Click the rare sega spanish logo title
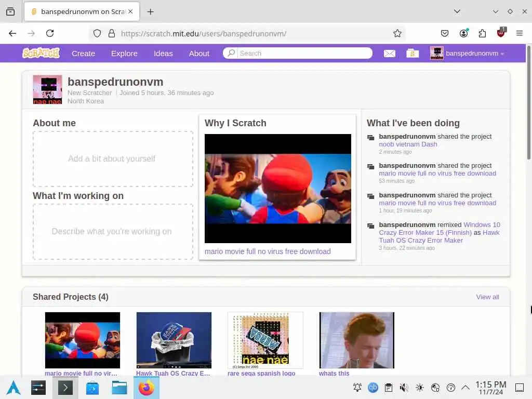This screenshot has height=399, width=532. coord(261,373)
